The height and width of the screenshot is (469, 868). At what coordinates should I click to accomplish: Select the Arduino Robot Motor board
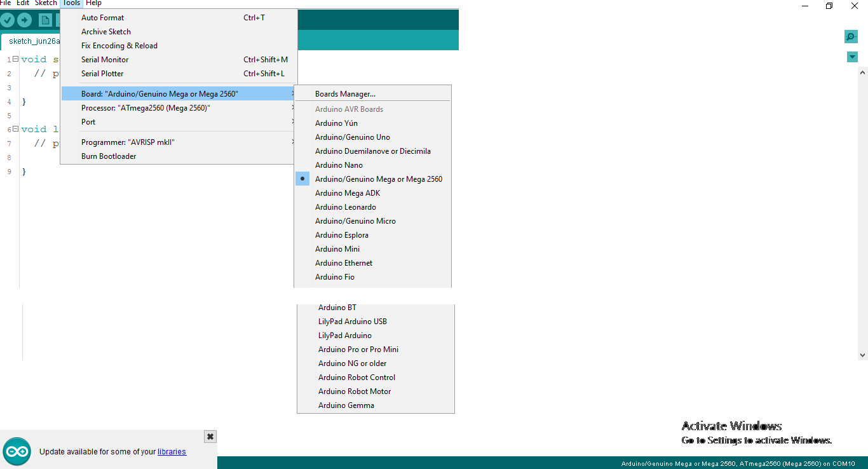376,391
